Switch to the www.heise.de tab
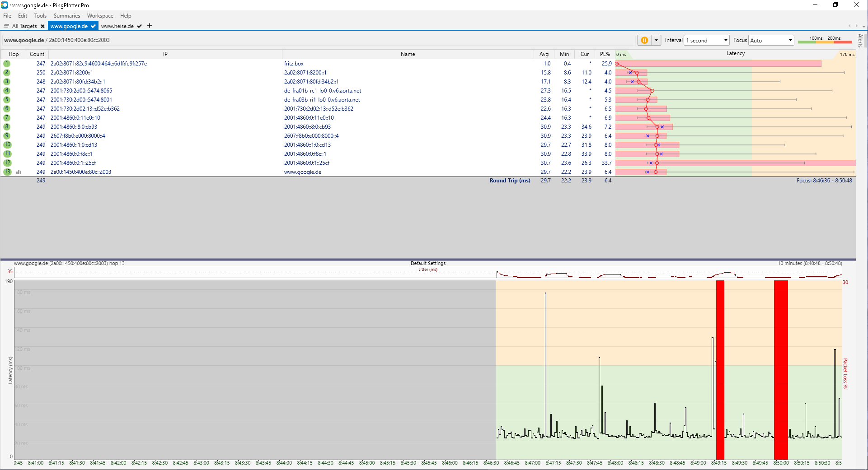This screenshot has width=868, height=470. (117, 26)
